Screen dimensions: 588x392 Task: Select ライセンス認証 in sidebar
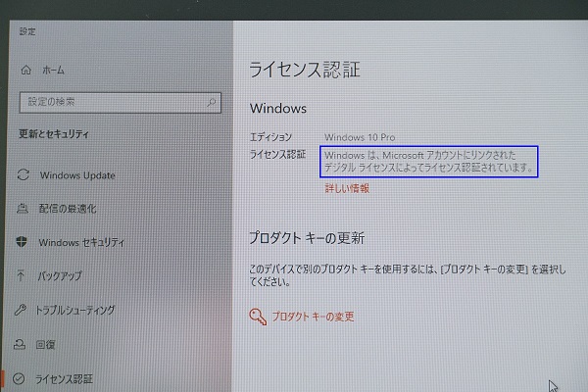coord(64,379)
